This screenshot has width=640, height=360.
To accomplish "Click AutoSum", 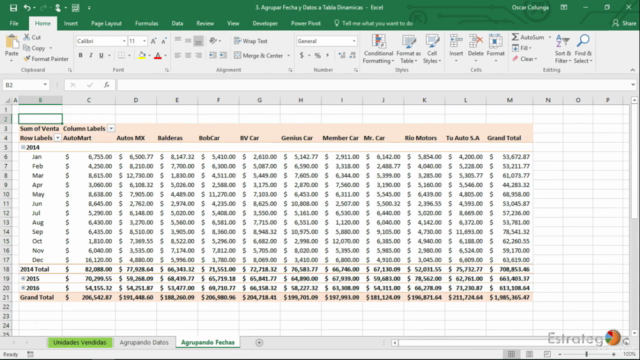I will (528, 37).
